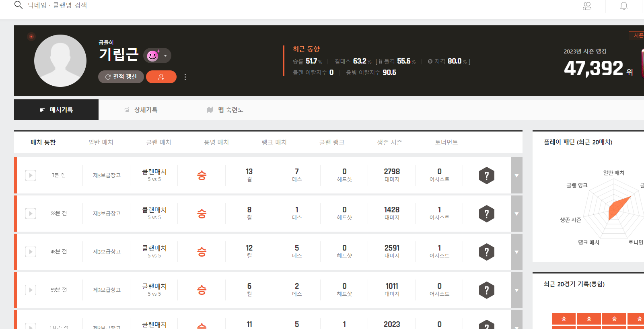Image resolution: width=644 pixels, height=329 pixels.
Task: Click the orange add friend icon button
Action: coord(161,77)
